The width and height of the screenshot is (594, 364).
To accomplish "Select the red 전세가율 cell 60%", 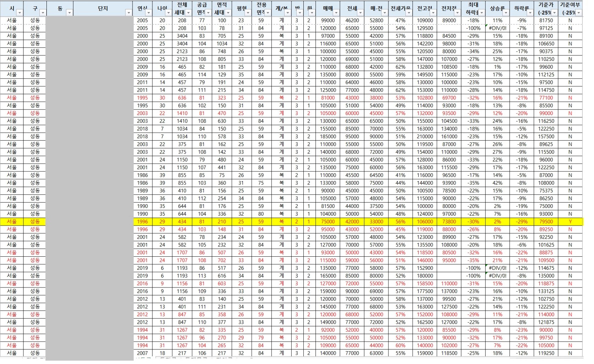I will (x=400, y=346).
